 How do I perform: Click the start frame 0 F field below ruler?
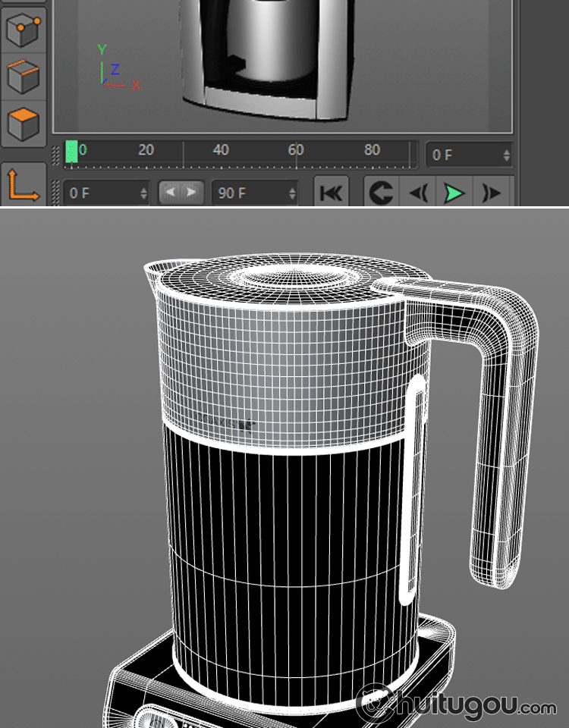99,193
